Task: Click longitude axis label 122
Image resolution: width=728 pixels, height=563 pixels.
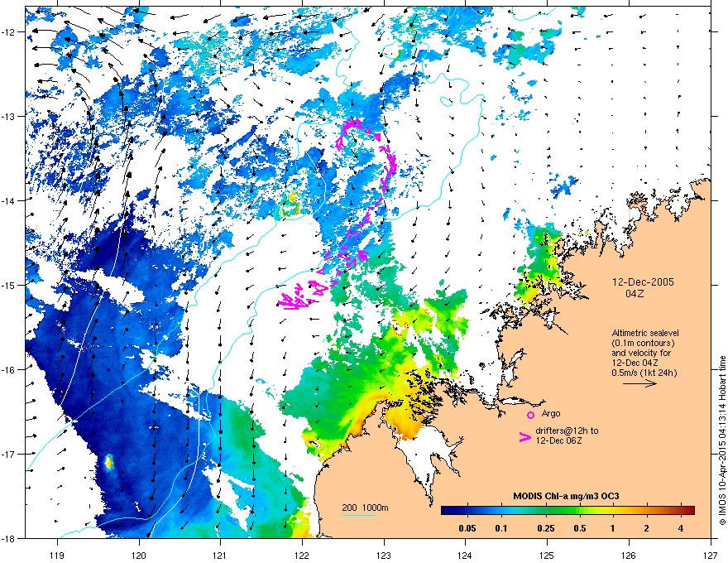Action: pyautogui.click(x=302, y=555)
